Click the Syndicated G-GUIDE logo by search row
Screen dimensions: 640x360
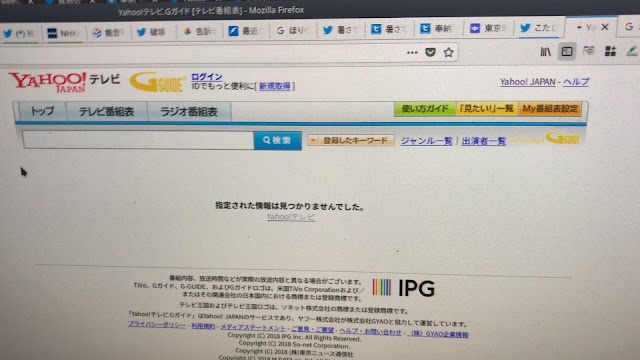tap(545, 138)
